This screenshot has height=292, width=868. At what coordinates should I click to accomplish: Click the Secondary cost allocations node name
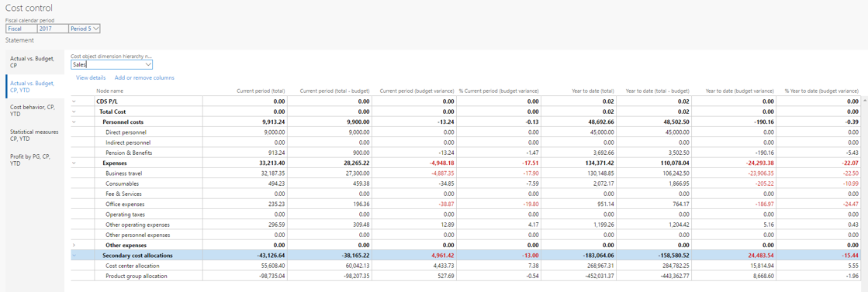[x=138, y=256]
